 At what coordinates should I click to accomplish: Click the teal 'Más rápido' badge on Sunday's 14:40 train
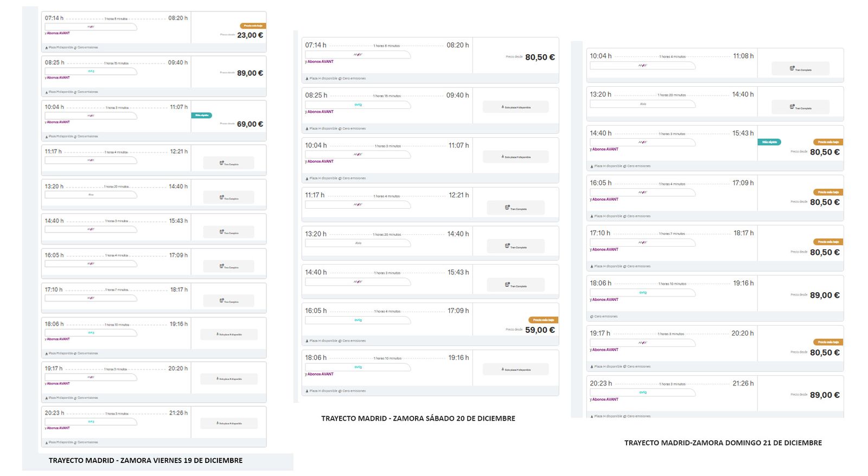pos(769,142)
